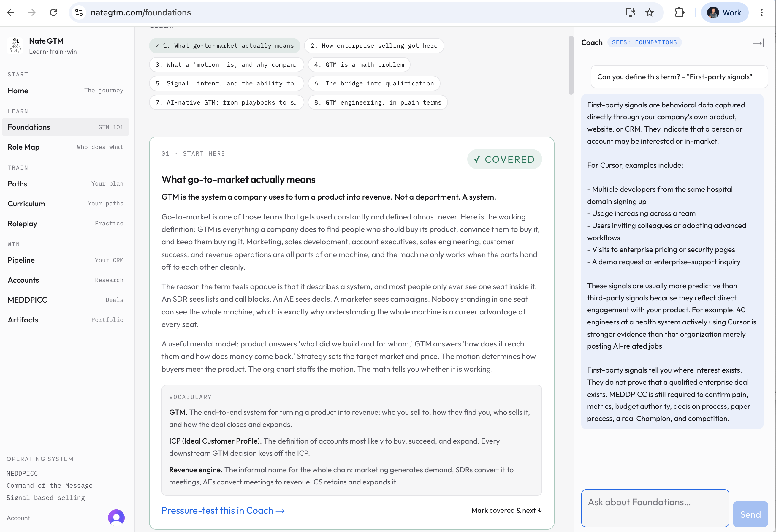Select chip '6. The bridge into qualification'
The height and width of the screenshot is (532, 776).
coord(374,83)
